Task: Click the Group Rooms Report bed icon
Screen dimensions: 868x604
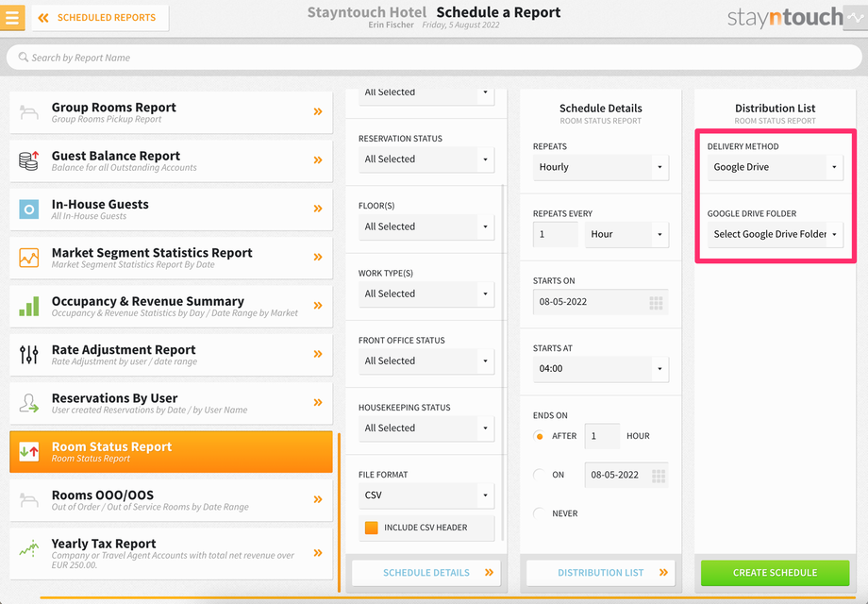Action: point(29,111)
